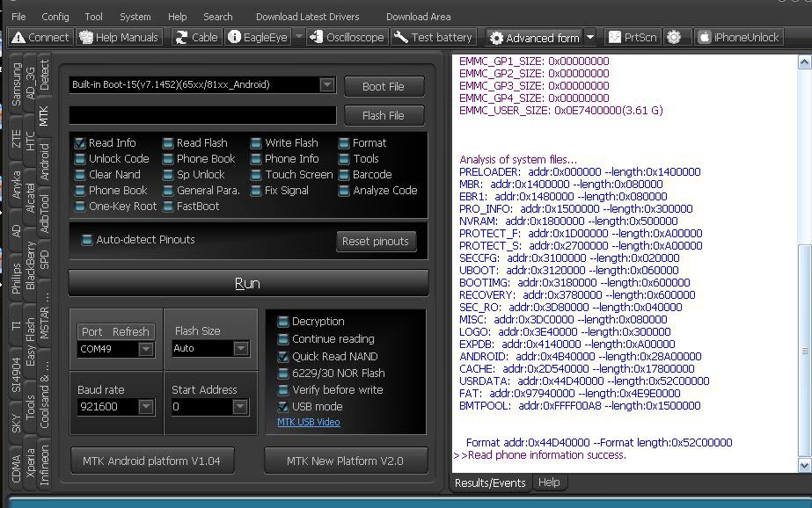Tick the Format checkbox
Viewport: 812px width, 508px height.
coord(344,142)
